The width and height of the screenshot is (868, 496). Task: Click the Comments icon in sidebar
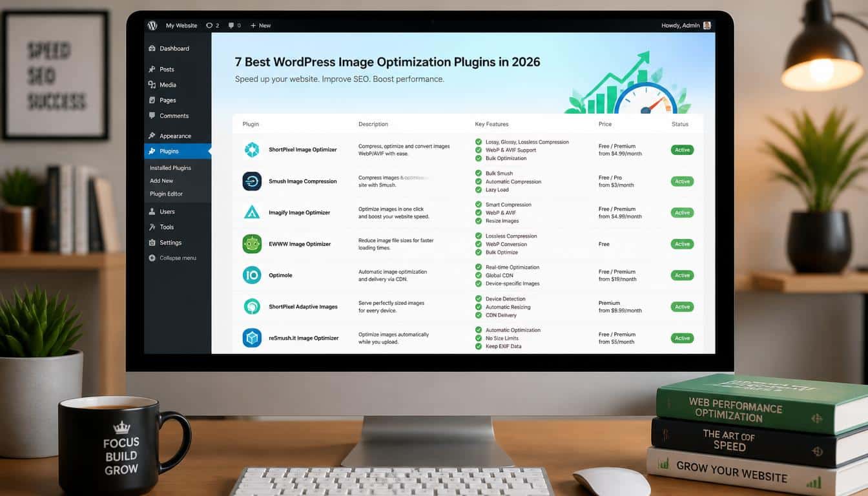152,116
